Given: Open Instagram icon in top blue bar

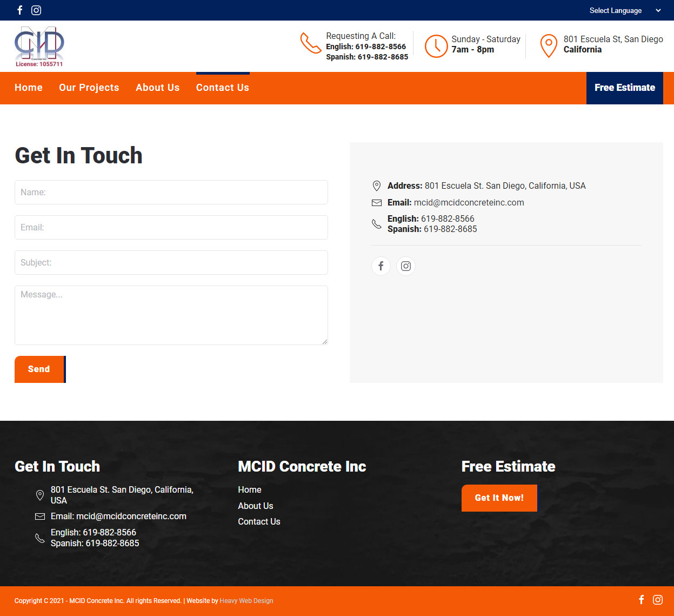Looking at the screenshot, I should 36,10.
